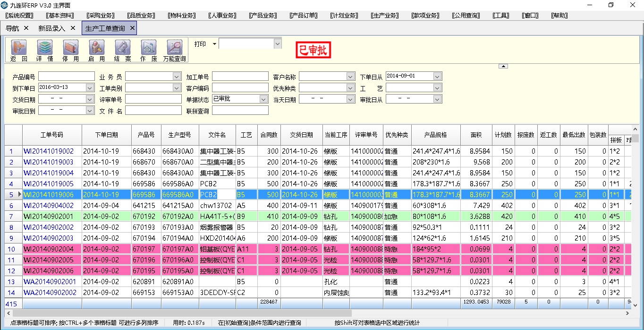
Task: Close the 生产工单查询 tab with its X
Action: coord(132,28)
